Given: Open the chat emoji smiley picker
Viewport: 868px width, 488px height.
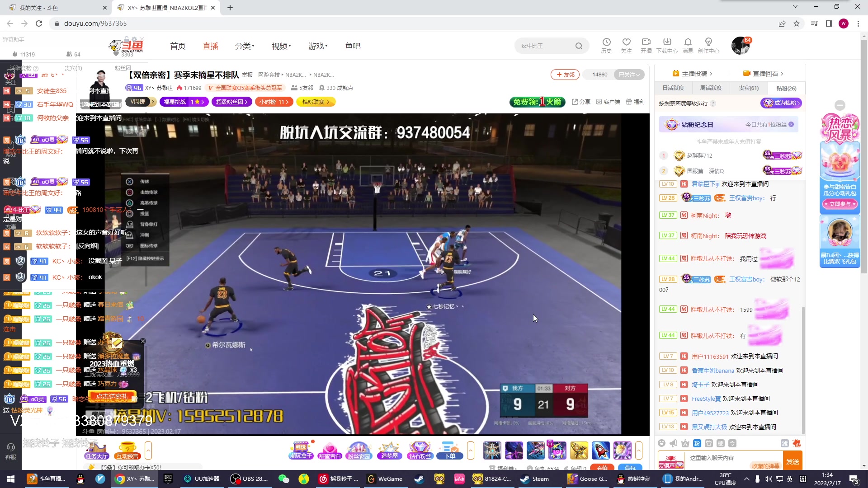Looking at the screenshot, I should coord(662,443).
